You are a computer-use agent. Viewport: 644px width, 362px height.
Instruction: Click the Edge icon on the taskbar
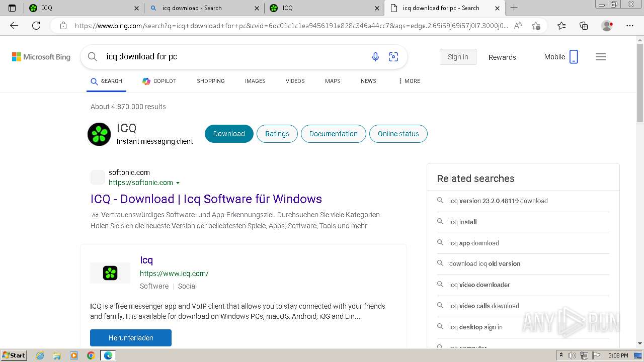tap(108, 355)
